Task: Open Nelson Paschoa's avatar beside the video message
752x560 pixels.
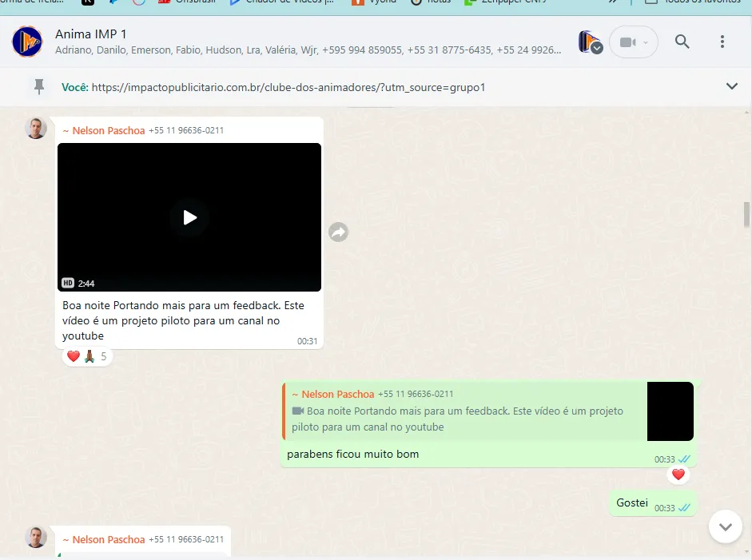Action: tap(36, 128)
